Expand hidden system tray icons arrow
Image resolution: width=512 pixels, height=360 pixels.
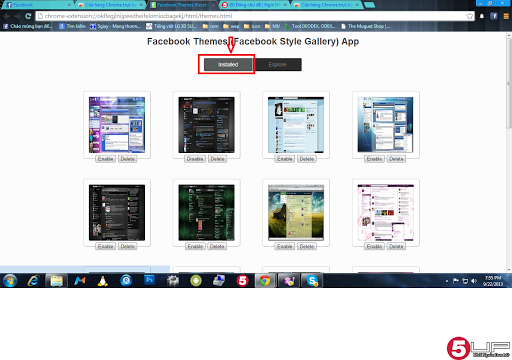point(447,281)
